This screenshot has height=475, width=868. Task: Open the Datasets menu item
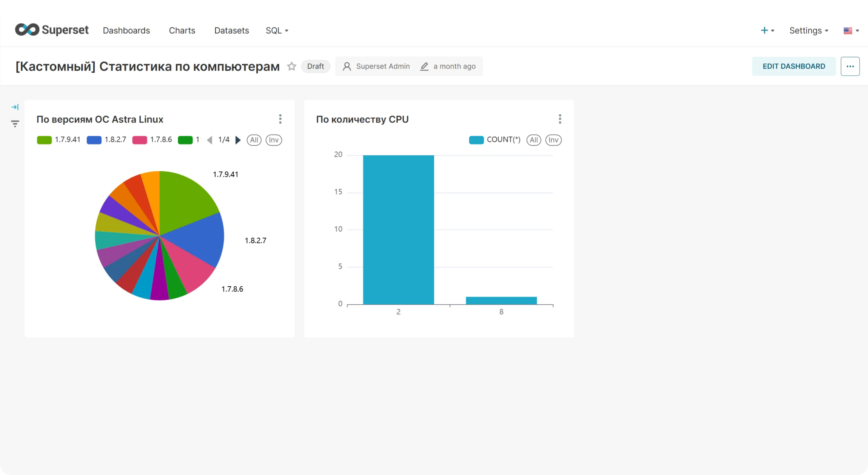(232, 31)
